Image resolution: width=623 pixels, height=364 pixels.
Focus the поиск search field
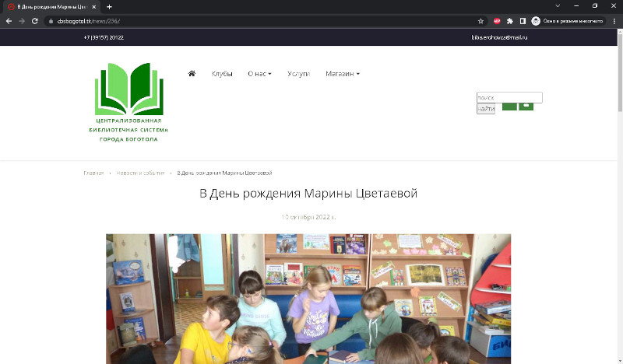tap(509, 97)
